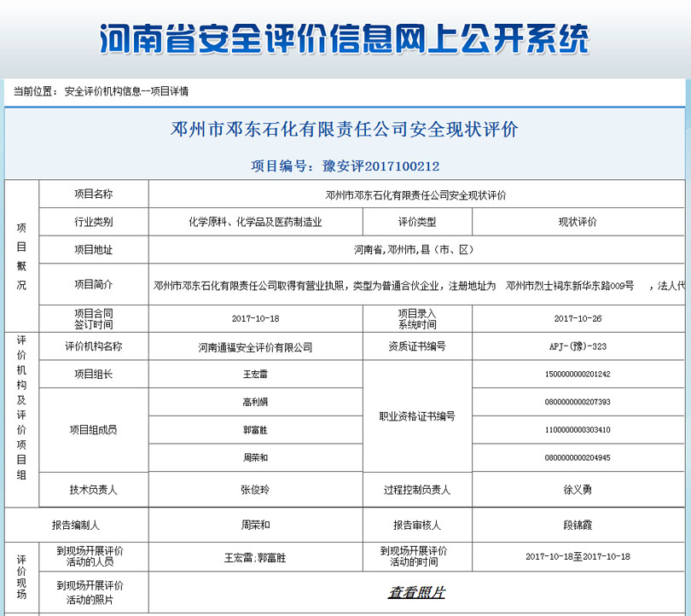
Task: Click the 评价现场 section header
Action: pyautogui.click(x=21, y=578)
